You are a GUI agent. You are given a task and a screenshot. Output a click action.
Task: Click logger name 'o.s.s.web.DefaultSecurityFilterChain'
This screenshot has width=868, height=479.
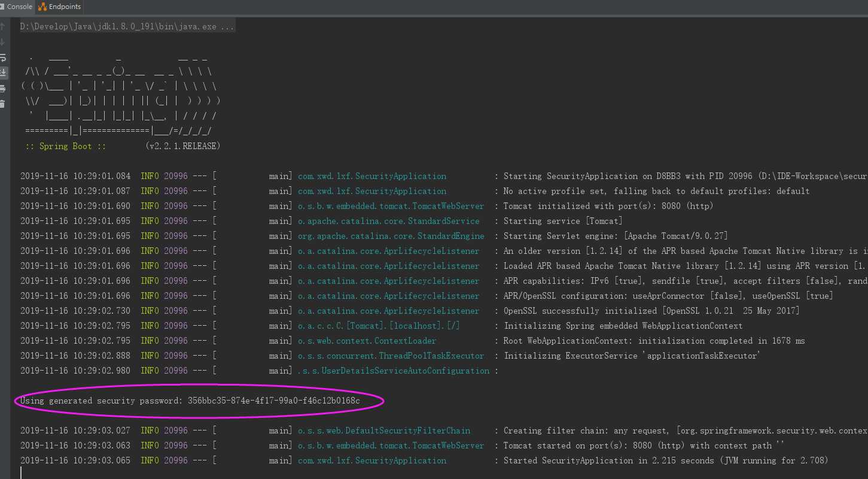[x=384, y=431]
